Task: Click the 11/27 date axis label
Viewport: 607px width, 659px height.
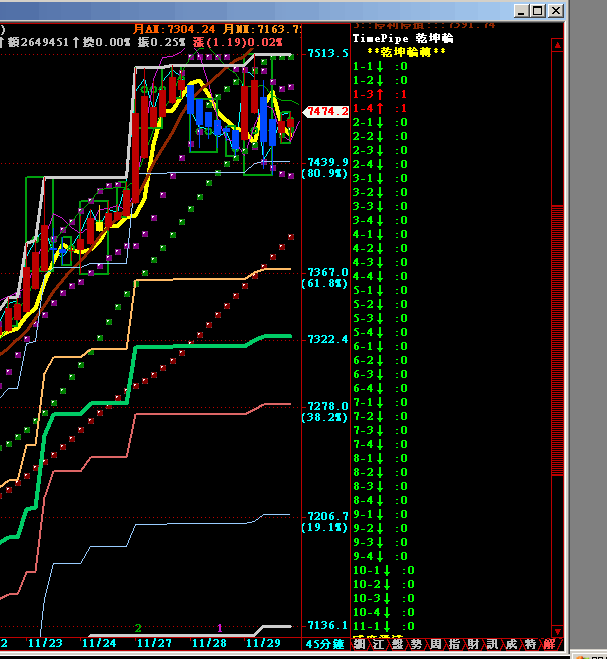Action: (154, 643)
